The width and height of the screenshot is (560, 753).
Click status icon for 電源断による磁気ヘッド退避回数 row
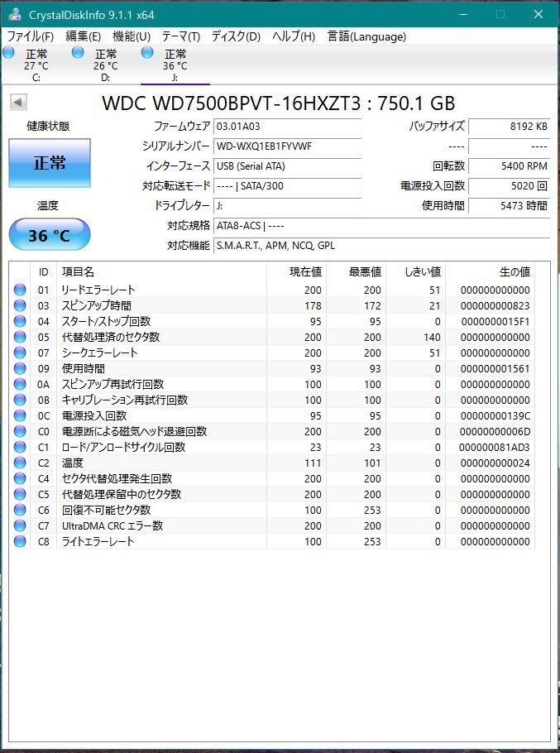click(x=20, y=431)
